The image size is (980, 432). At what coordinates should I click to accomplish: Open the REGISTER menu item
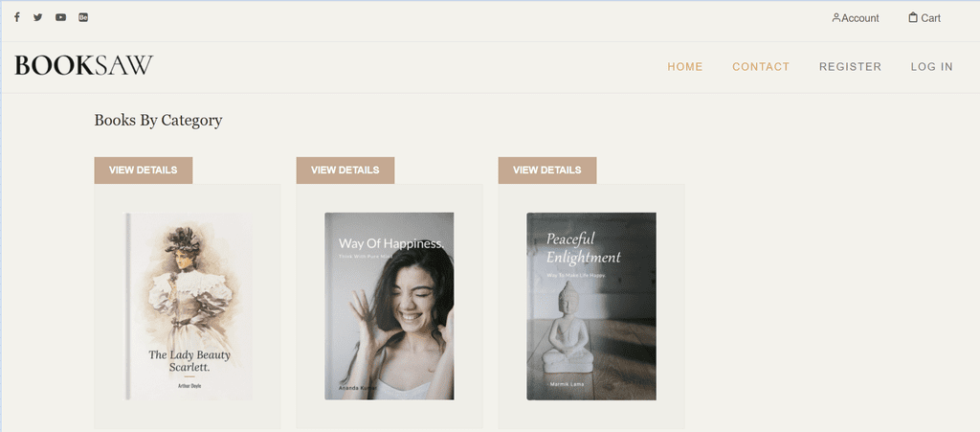(850, 67)
